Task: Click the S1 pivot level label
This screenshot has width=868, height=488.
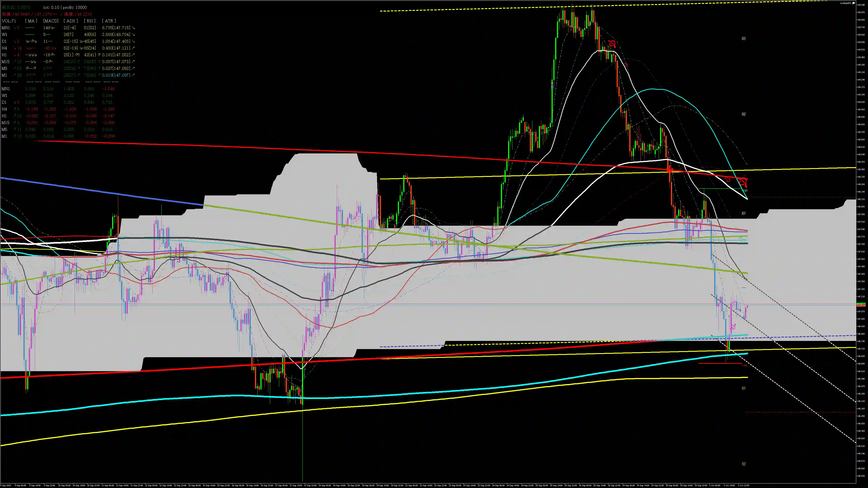Action: tap(744, 388)
